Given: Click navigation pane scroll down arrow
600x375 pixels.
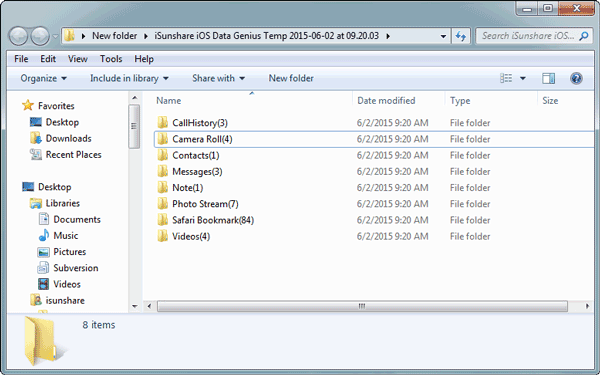Looking at the screenshot, I should click(x=134, y=306).
